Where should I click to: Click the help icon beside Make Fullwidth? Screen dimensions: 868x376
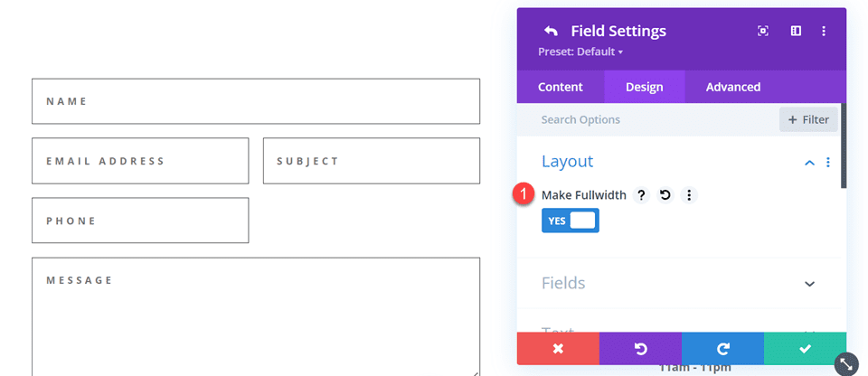pyautogui.click(x=641, y=195)
